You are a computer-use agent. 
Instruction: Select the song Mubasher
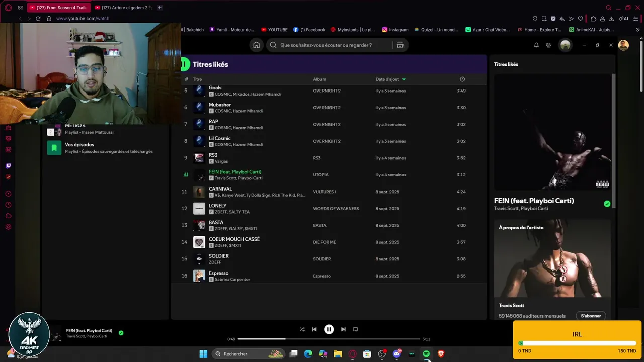(x=220, y=105)
